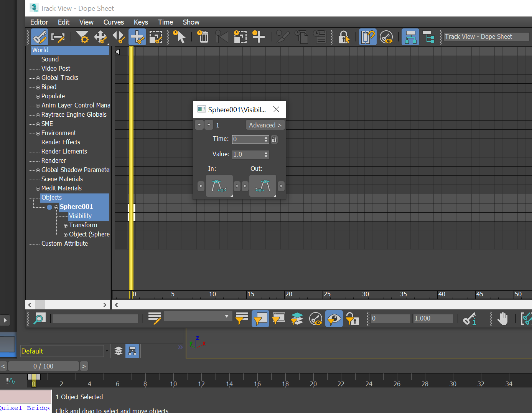The image size is (532, 413).
Task: Open the Curves menu
Action: (x=114, y=22)
